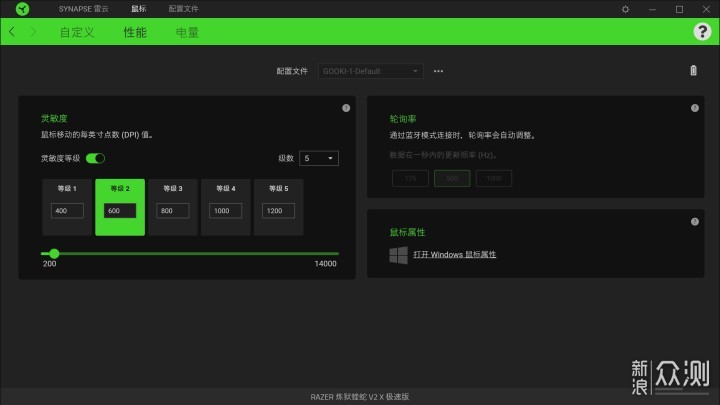The width and height of the screenshot is (720, 405).
Task: Minimize the Synapse window
Action: click(652, 9)
